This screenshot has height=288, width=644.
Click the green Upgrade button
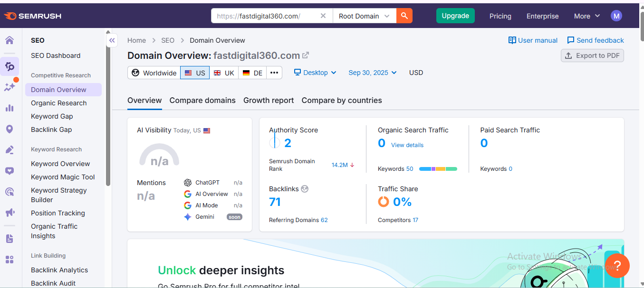(455, 15)
